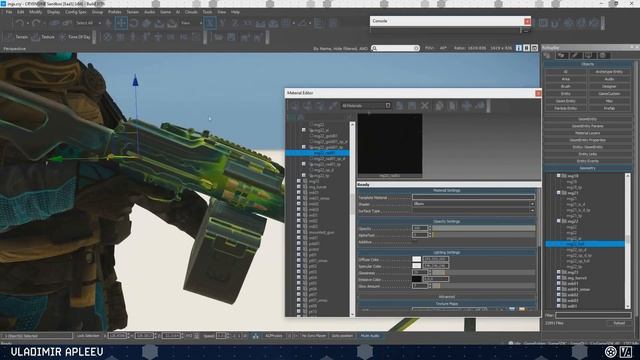The width and height of the screenshot is (640, 360).
Task: Click the Remove material X icon
Action: [x=425, y=106]
